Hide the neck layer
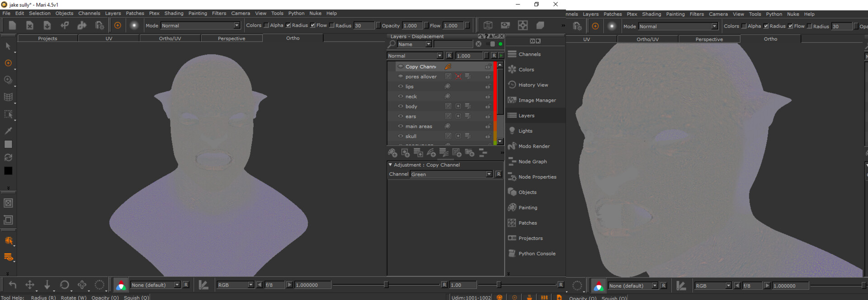The height and width of the screenshot is (300, 868). click(x=401, y=96)
